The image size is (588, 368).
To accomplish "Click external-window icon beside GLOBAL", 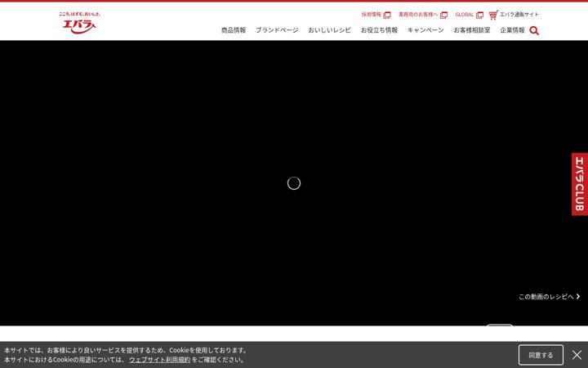I will pos(479,15).
